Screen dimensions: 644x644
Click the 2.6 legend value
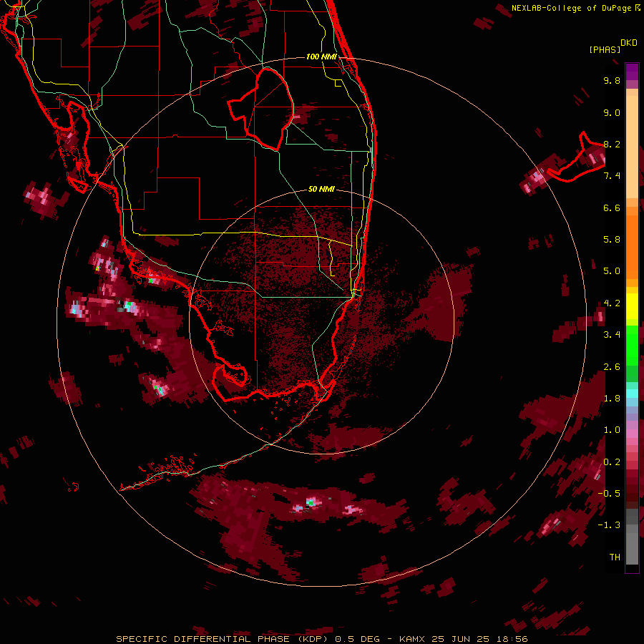612,366
